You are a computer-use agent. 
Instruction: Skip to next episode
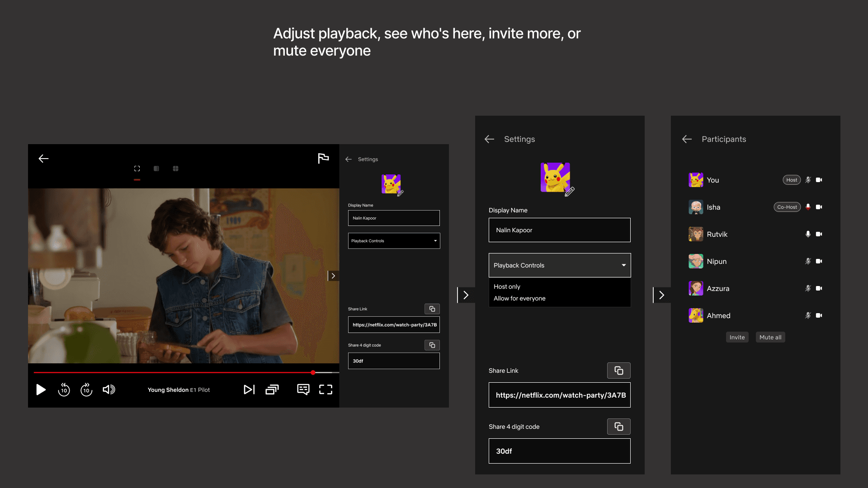pyautogui.click(x=249, y=389)
